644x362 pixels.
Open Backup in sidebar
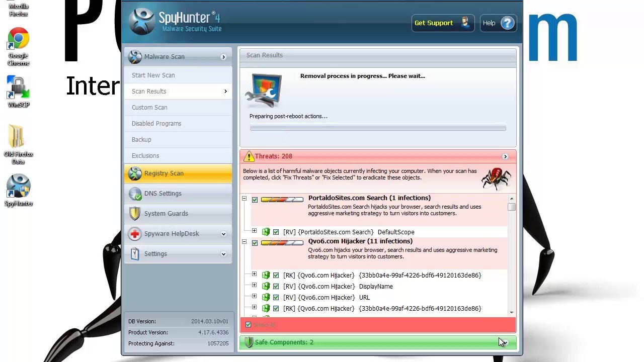tap(178, 140)
